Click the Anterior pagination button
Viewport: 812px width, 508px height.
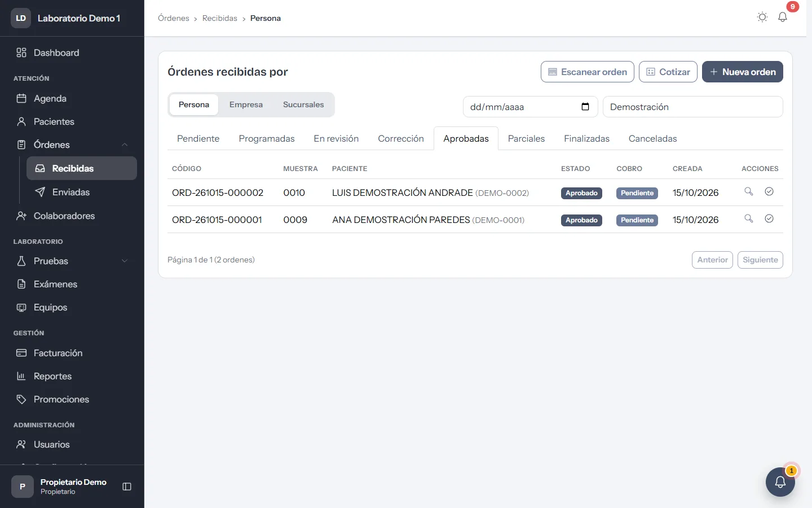pos(712,260)
